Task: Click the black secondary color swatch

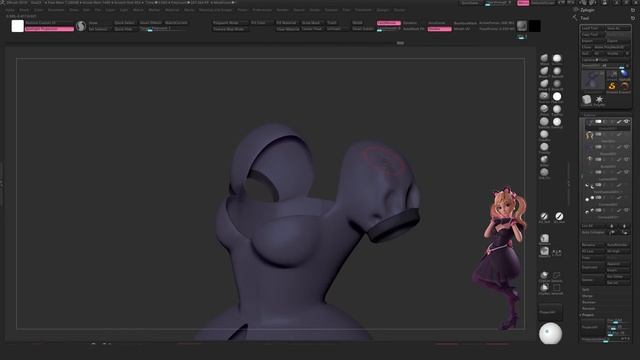Action: [x=535, y=26]
